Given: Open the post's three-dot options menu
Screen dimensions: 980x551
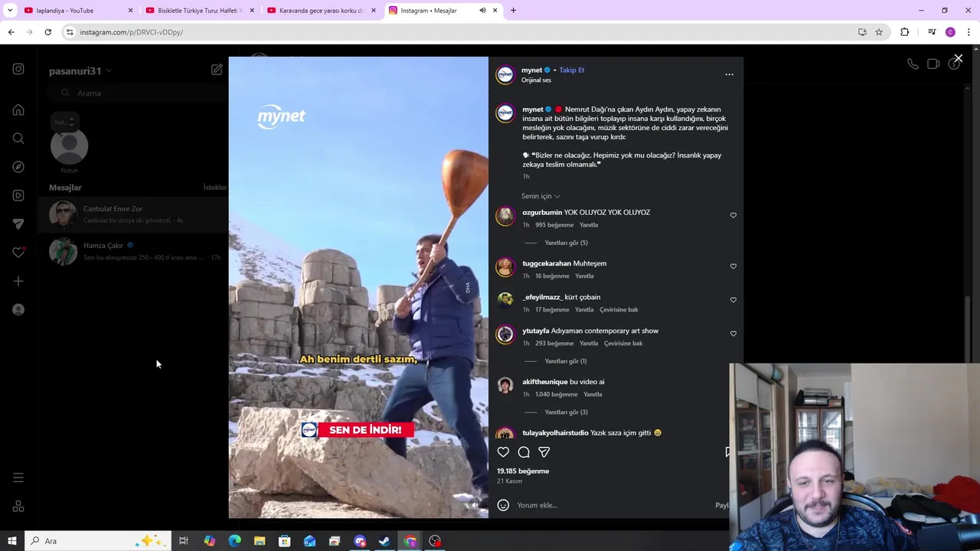Looking at the screenshot, I should tap(729, 74).
